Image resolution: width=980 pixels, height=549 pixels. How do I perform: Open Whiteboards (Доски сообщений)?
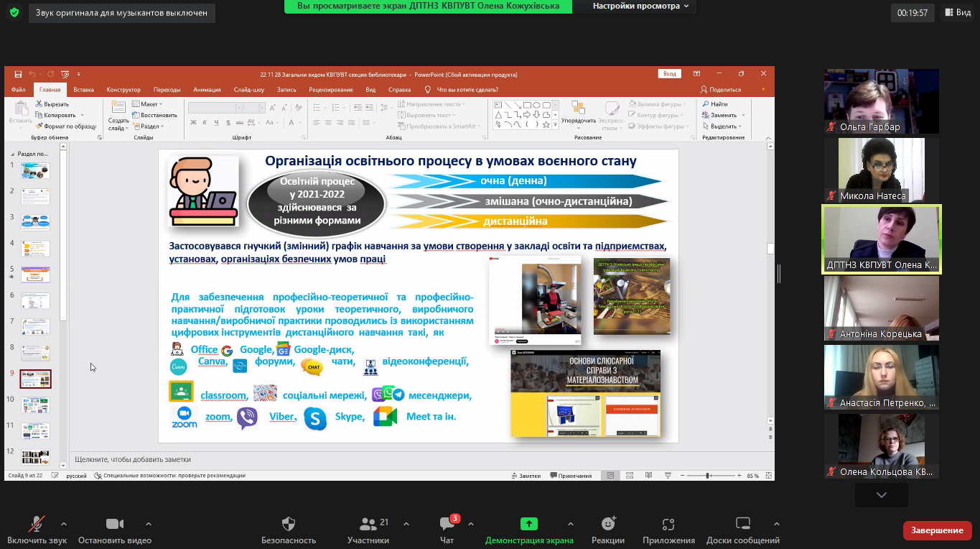pos(743,531)
